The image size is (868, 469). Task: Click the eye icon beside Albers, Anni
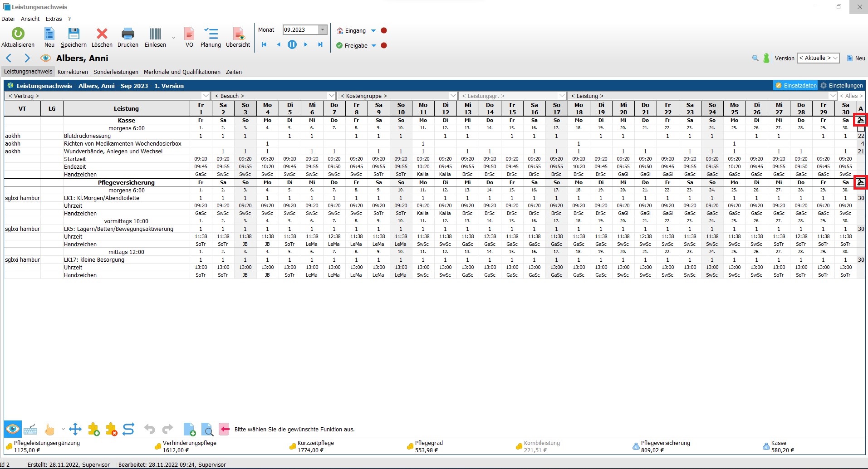(x=45, y=58)
